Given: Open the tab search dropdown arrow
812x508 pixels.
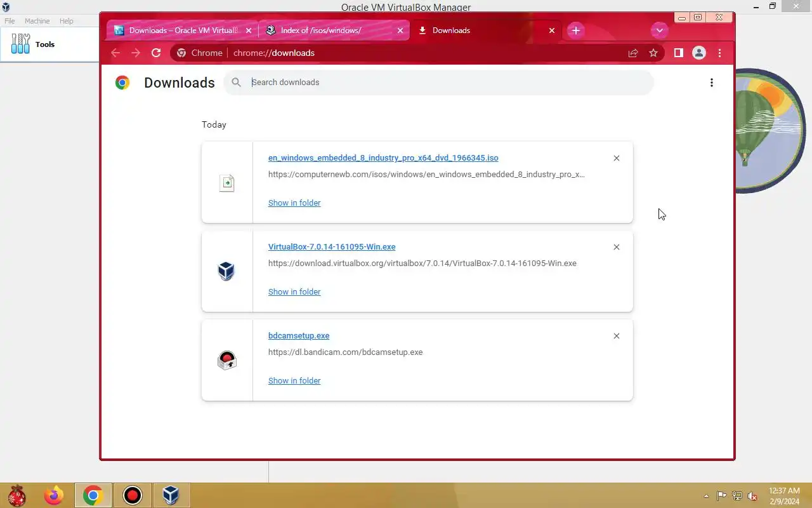Looking at the screenshot, I should click(x=659, y=30).
